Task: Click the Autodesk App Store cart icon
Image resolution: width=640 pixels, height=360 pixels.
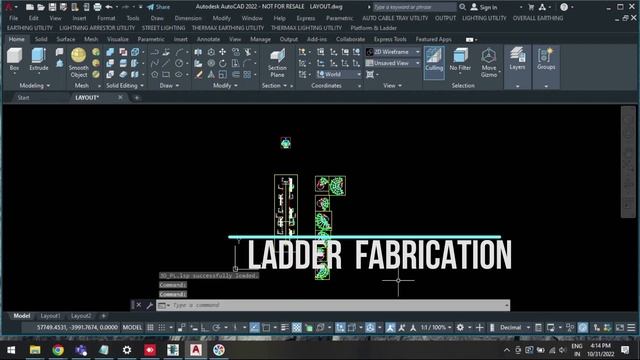Action: pyautogui.click(x=531, y=7)
